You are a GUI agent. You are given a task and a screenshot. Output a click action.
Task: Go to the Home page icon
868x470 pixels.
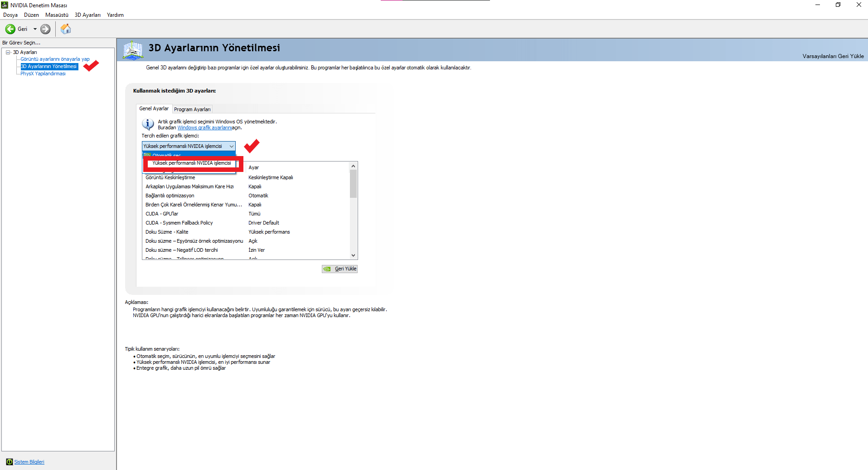pos(66,29)
